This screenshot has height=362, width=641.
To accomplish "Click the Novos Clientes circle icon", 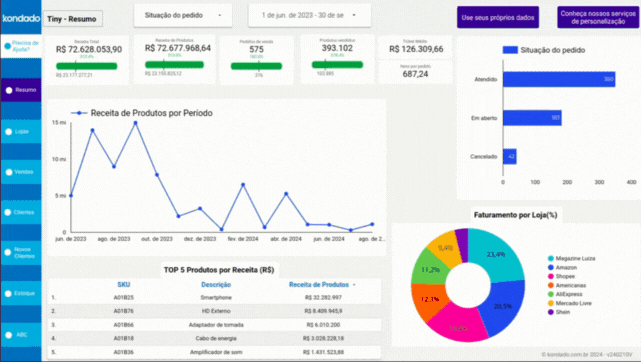I will coord(8,253).
